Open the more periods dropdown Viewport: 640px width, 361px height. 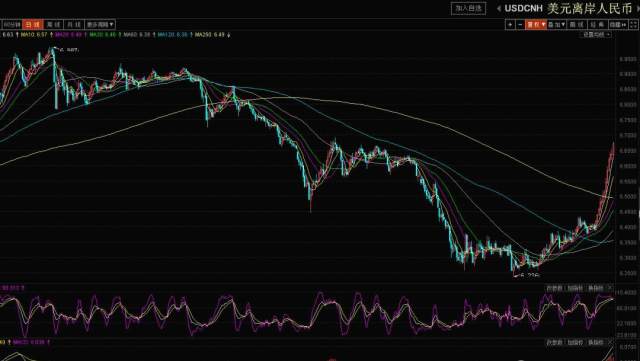pyautogui.click(x=100, y=25)
